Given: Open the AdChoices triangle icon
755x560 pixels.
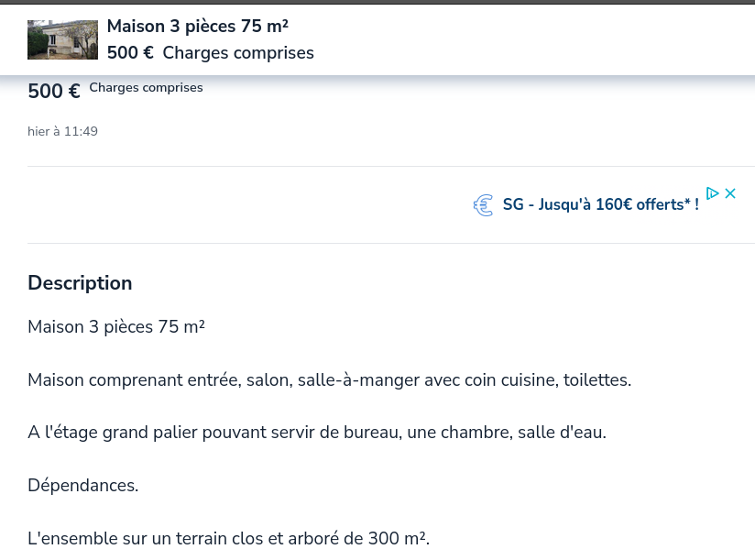Looking at the screenshot, I should point(712,193).
